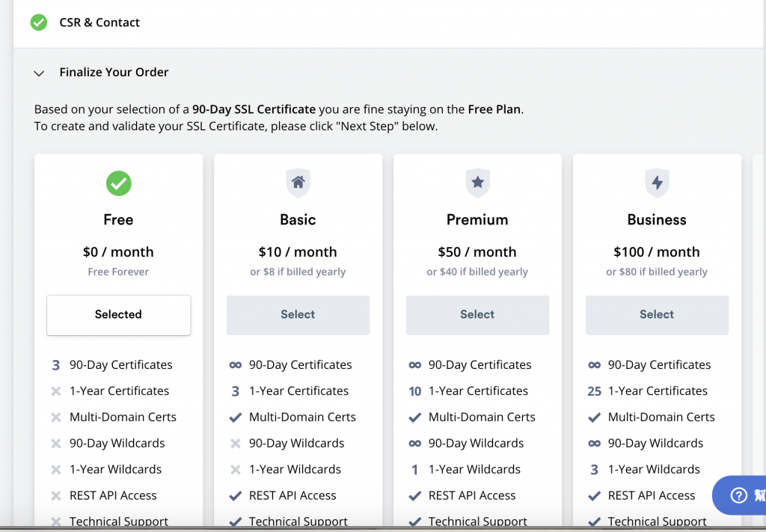Click the X icon beside Basic 1-Year Wildcards
766x532 pixels.
click(x=235, y=470)
